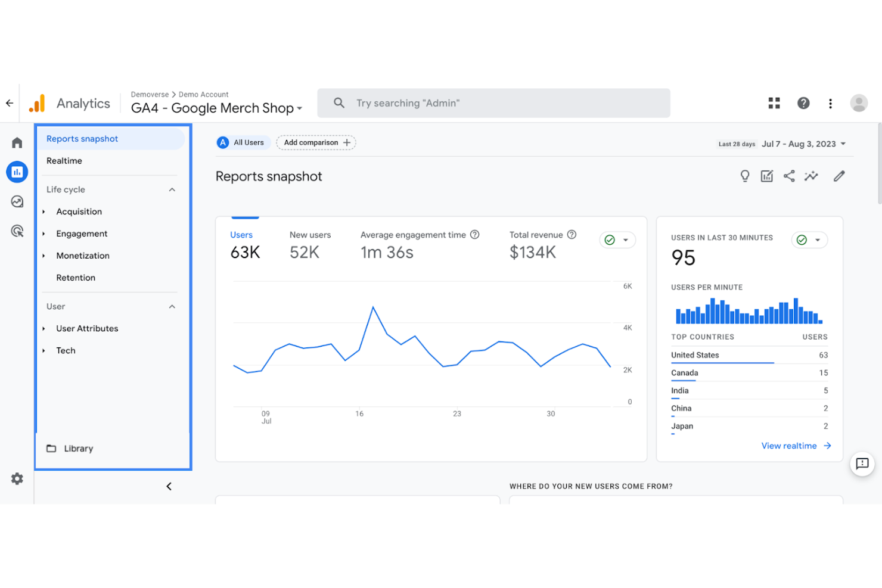
Task: Click the Japan row
Action: [749, 426]
